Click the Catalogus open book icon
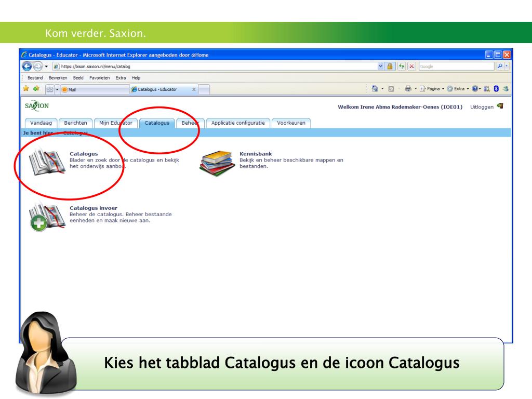This screenshot has height=399, width=532. [47, 162]
